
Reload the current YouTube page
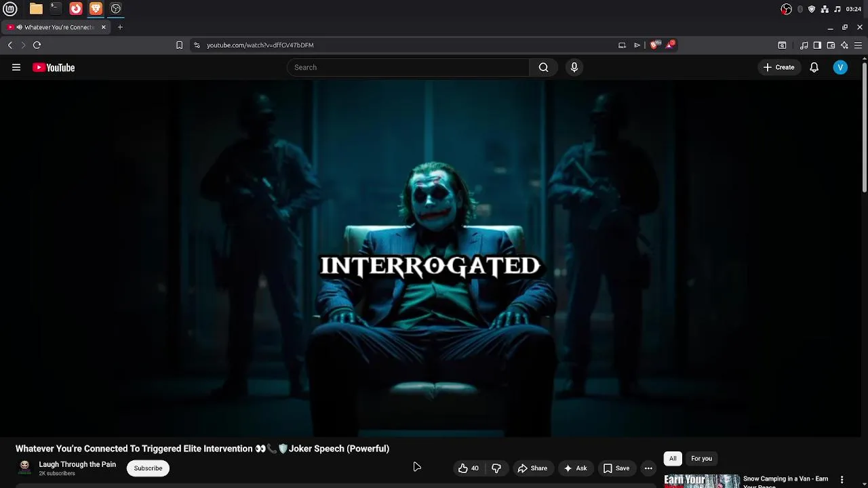click(x=37, y=45)
